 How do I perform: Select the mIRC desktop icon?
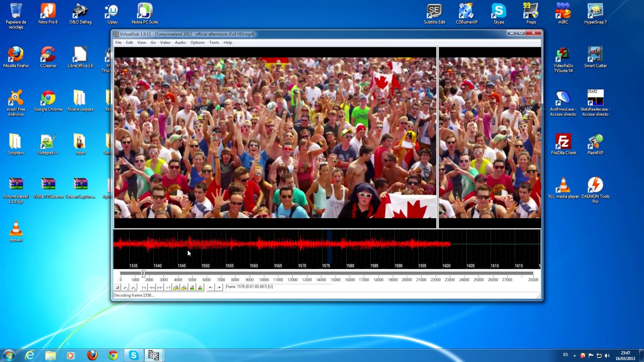(563, 15)
